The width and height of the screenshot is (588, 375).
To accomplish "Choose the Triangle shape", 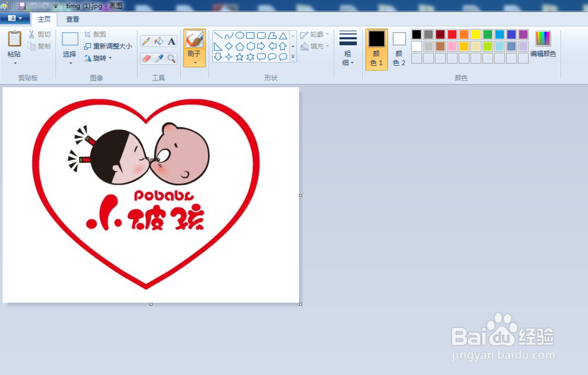I will [x=283, y=36].
